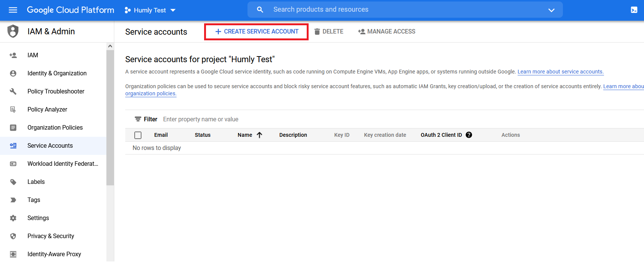This screenshot has height=263, width=644.
Task: Click Google Cloud Platform logo text
Action: (x=71, y=10)
